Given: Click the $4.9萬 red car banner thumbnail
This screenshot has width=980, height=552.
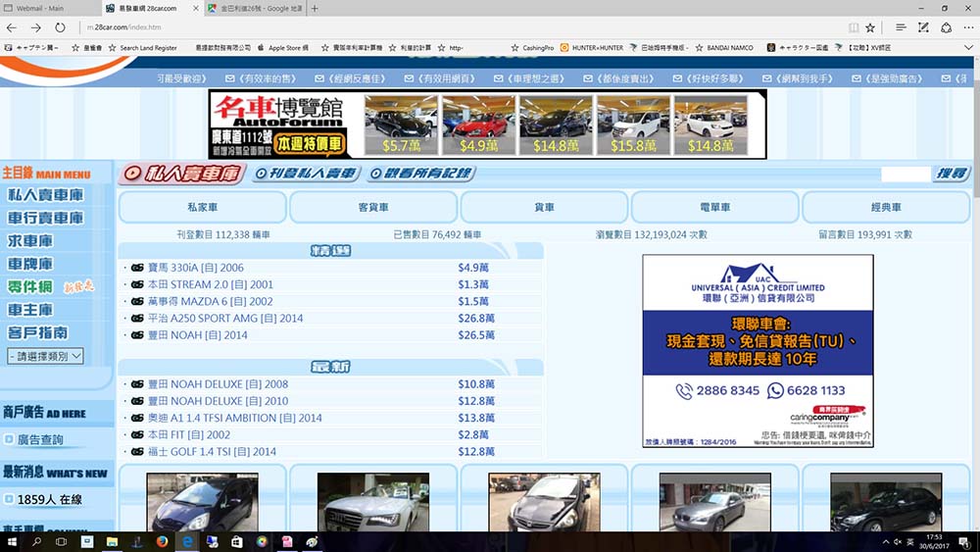Looking at the screenshot, I should pyautogui.click(x=476, y=125).
